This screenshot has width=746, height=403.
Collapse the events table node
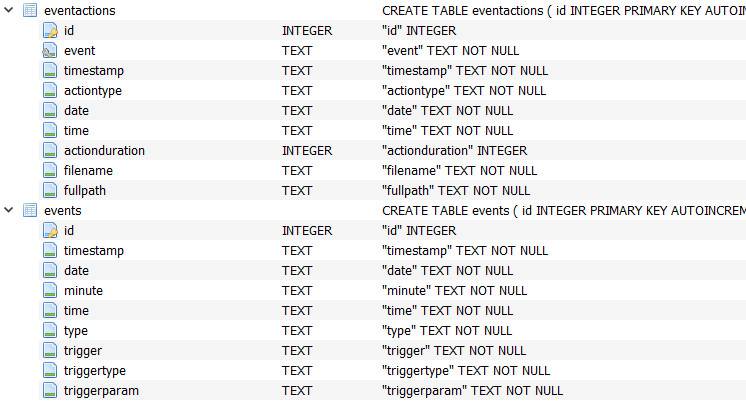[9, 210]
